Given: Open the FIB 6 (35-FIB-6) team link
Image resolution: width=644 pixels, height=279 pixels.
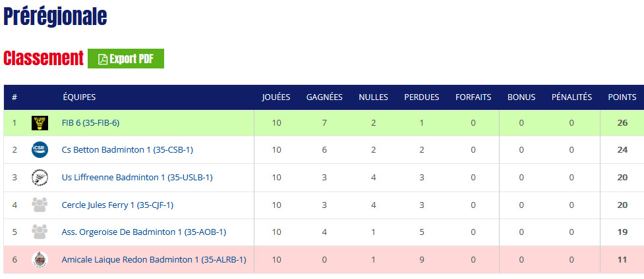Looking at the screenshot, I should (x=90, y=122).
